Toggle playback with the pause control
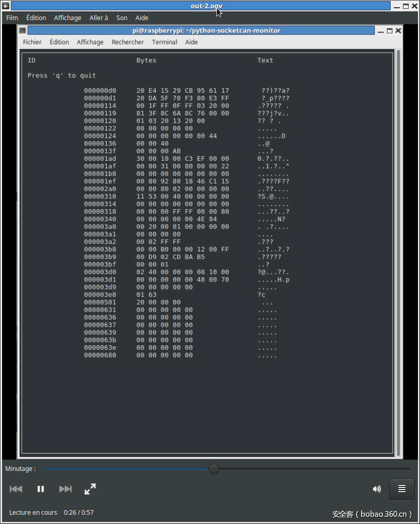The image size is (420, 524). click(40, 488)
